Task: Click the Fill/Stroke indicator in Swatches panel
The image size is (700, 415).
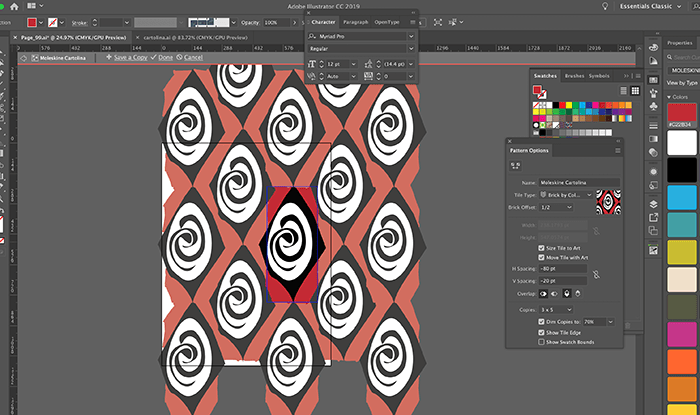Action: [x=539, y=91]
